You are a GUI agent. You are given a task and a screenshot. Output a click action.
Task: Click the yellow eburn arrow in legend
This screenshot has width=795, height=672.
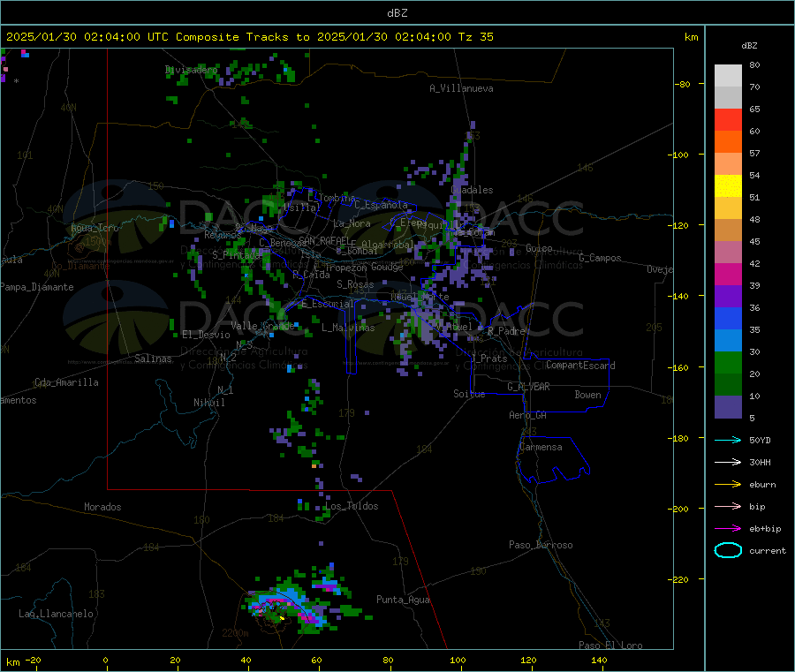[728, 485]
